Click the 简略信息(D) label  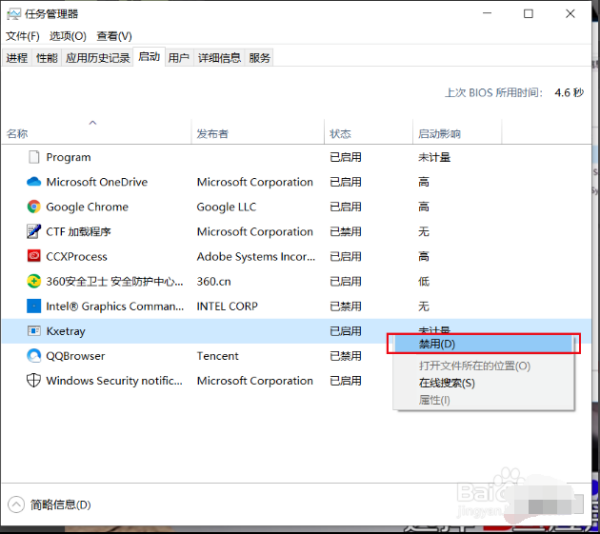tap(60, 505)
